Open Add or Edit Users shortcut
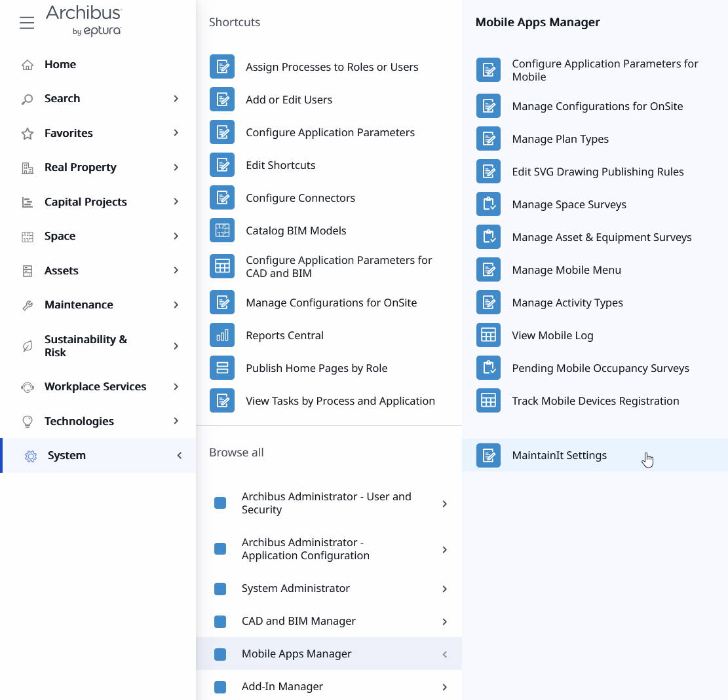Viewport: 728px width, 700px height. tap(288, 100)
